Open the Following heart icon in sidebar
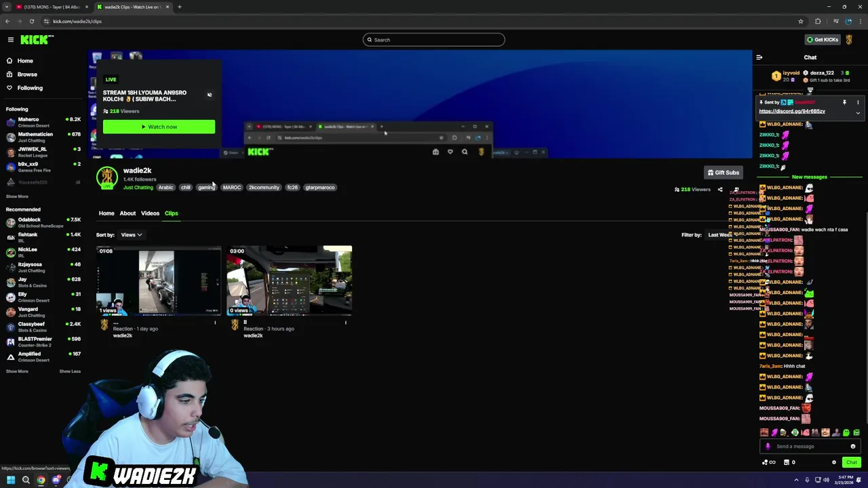This screenshot has width=868, height=488. pos(9,88)
